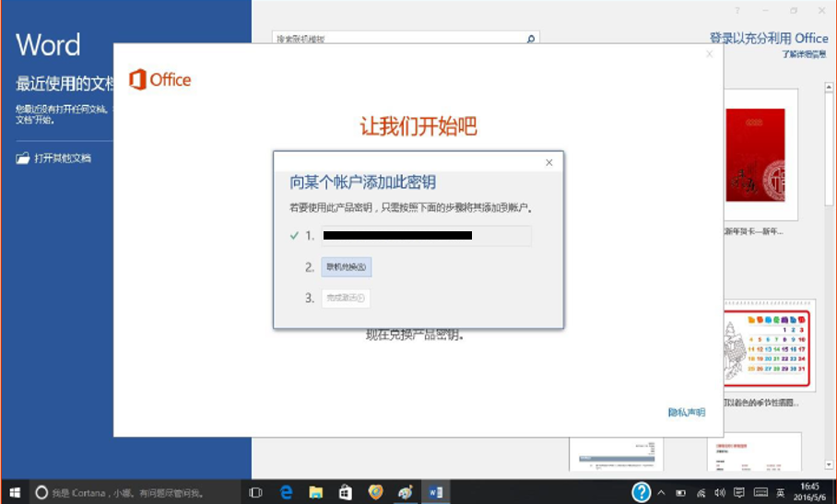Open the 了解详细信息 learn more link

pyautogui.click(x=805, y=53)
